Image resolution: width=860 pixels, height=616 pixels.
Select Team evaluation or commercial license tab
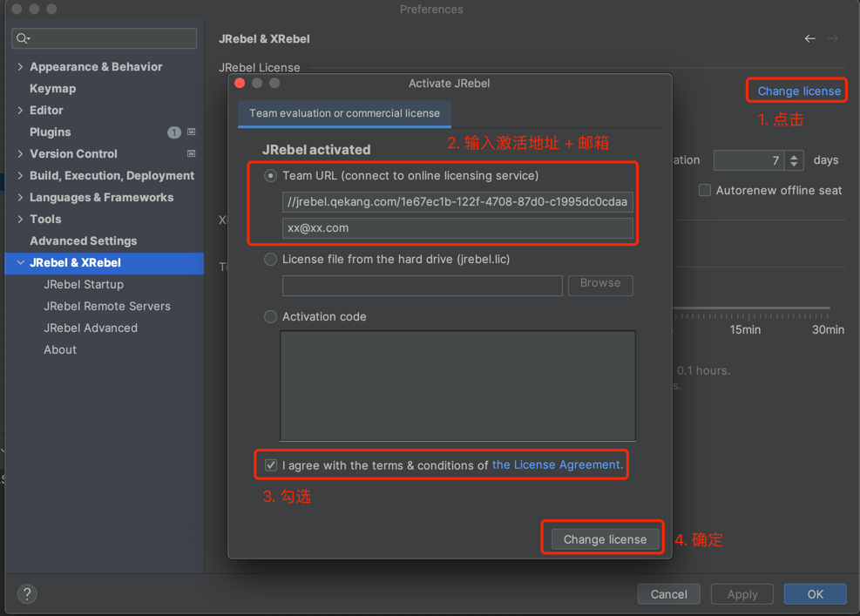344,113
